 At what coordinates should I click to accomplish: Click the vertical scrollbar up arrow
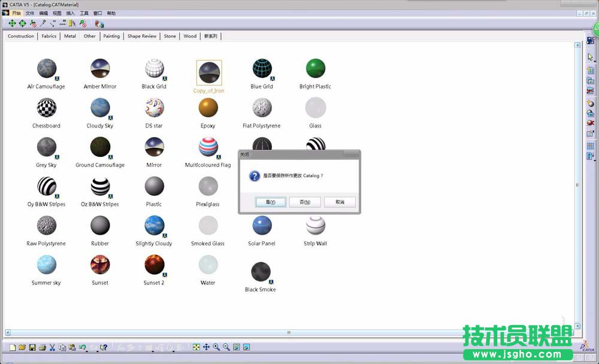578,46
